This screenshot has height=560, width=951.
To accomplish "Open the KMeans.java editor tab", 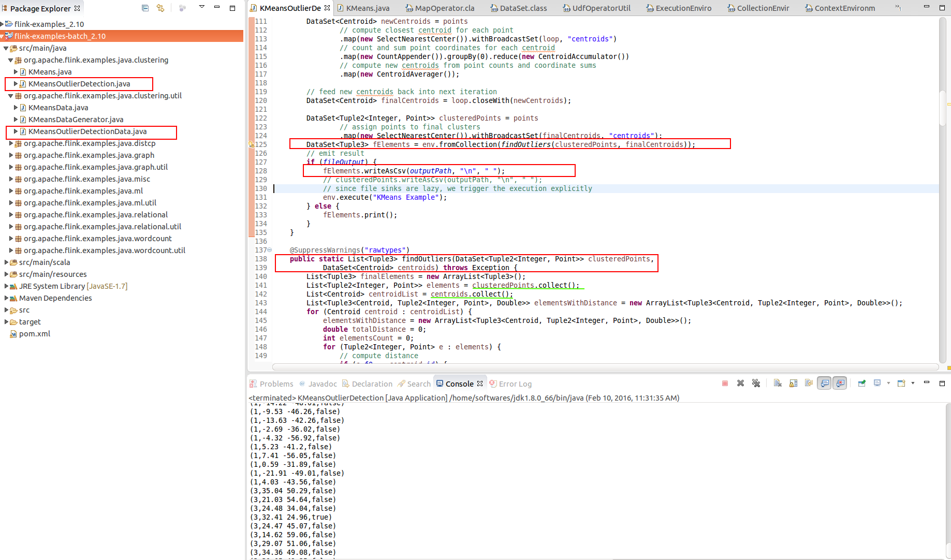I will point(367,8).
